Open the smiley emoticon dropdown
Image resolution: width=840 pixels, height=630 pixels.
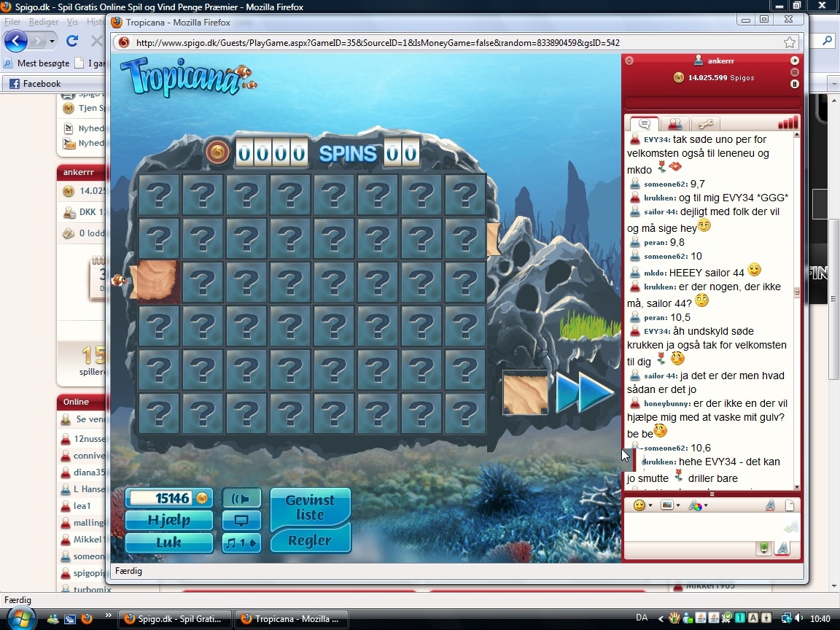(x=642, y=505)
